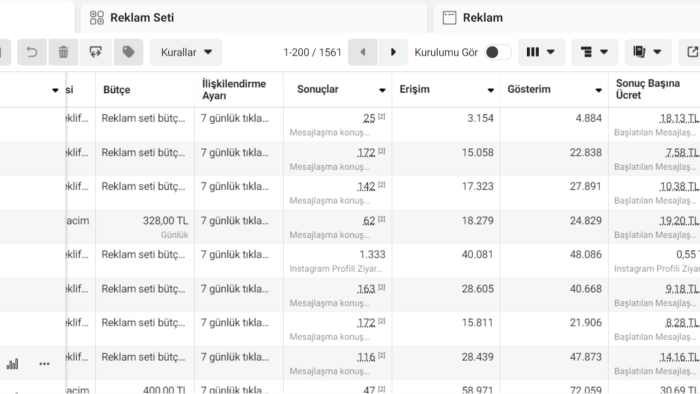Select reach value 17.323
Viewport: 700px width, 394px height.
click(x=478, y=187)
